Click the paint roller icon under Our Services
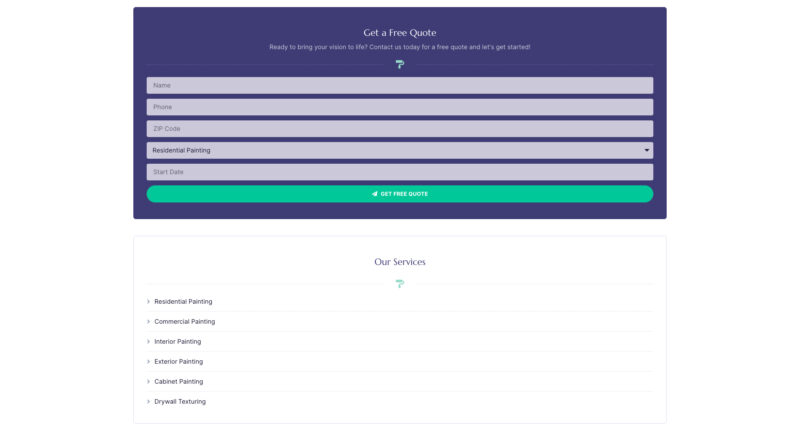This screenshot has height=442, width=800. click(x=399, y=284)
